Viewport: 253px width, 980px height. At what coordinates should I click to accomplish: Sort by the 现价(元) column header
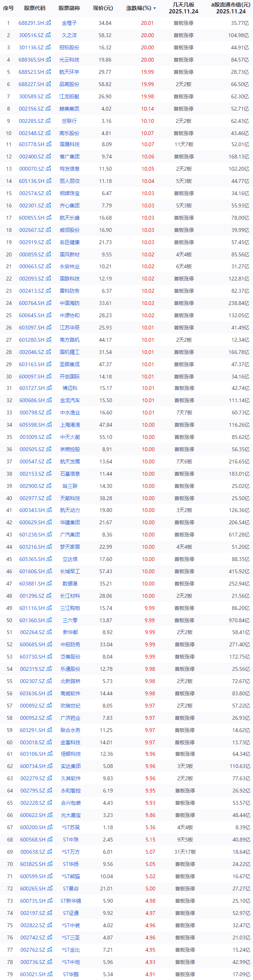pyautogui.click(x=103, y=8)
